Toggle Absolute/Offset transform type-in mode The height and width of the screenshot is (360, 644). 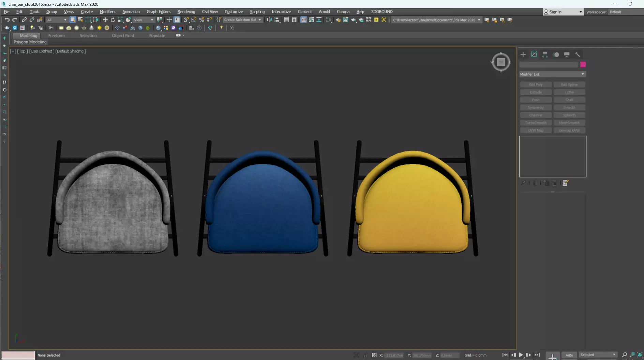374,355
